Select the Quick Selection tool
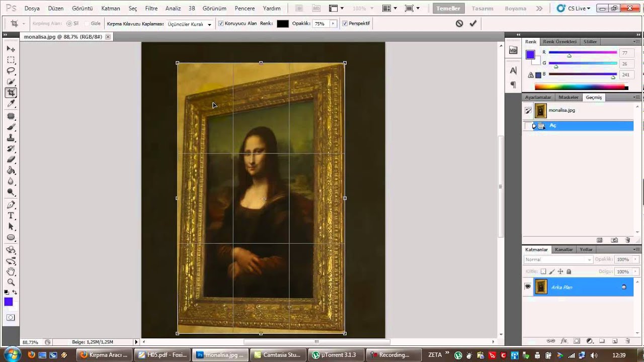This screenshot has height=362, width=644. (x=11, y=81)
